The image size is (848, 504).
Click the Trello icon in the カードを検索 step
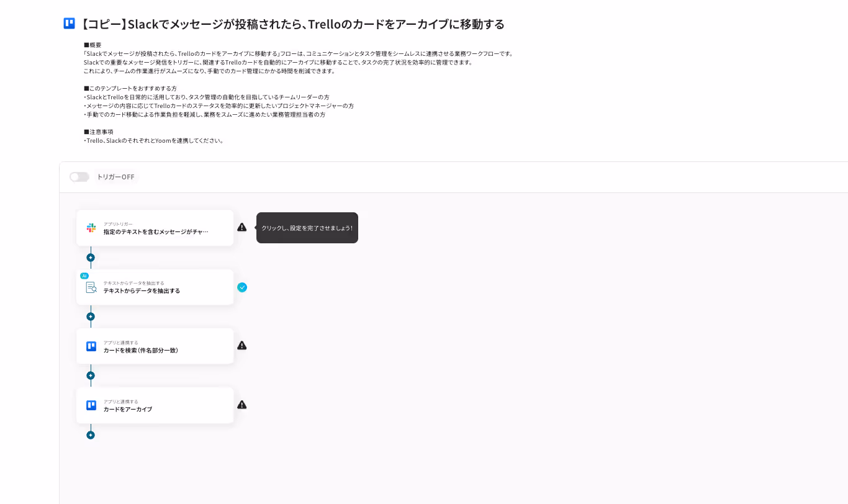[91, 346]
